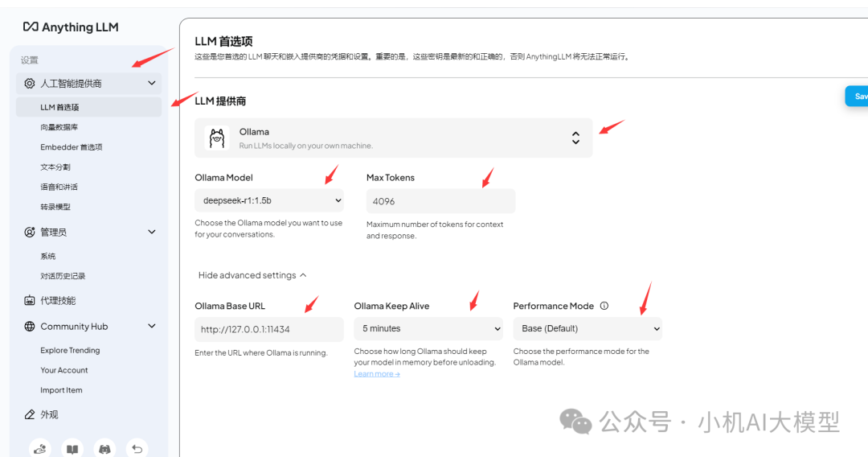Screen dimensions: 868x457
Task: Click the Community Hub globe icon
Action: pos(30,327)
